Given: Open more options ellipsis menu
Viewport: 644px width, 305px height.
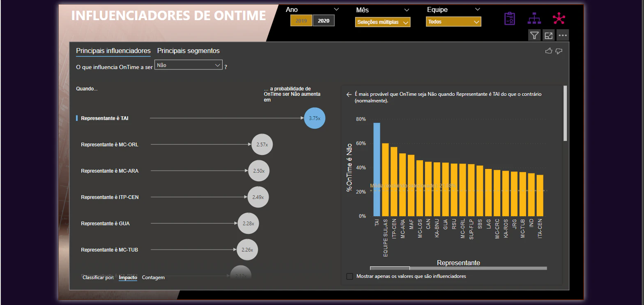Looking at the screenshot, I should coord(563,35).
